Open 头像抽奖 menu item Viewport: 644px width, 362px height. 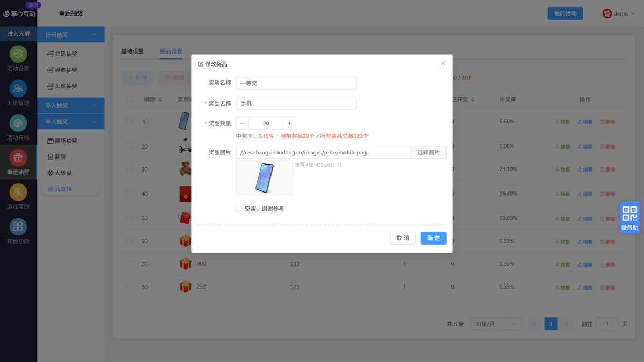pyautogui.click(x=62, y=86)
